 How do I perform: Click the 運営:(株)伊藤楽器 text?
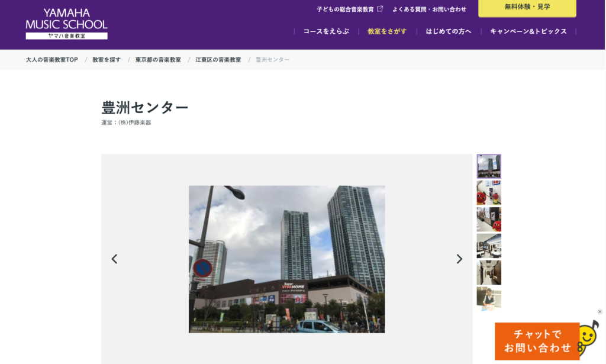click(126, 123)
